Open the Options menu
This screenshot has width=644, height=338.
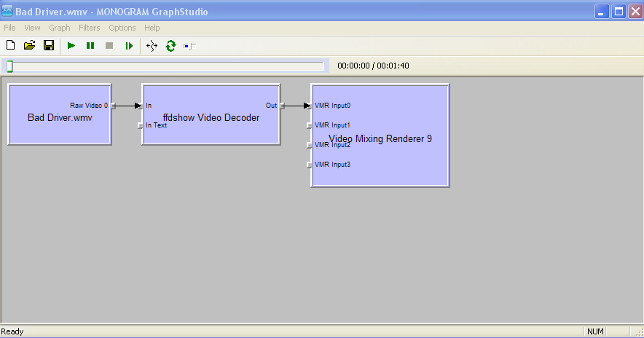(x=122, y=28)
